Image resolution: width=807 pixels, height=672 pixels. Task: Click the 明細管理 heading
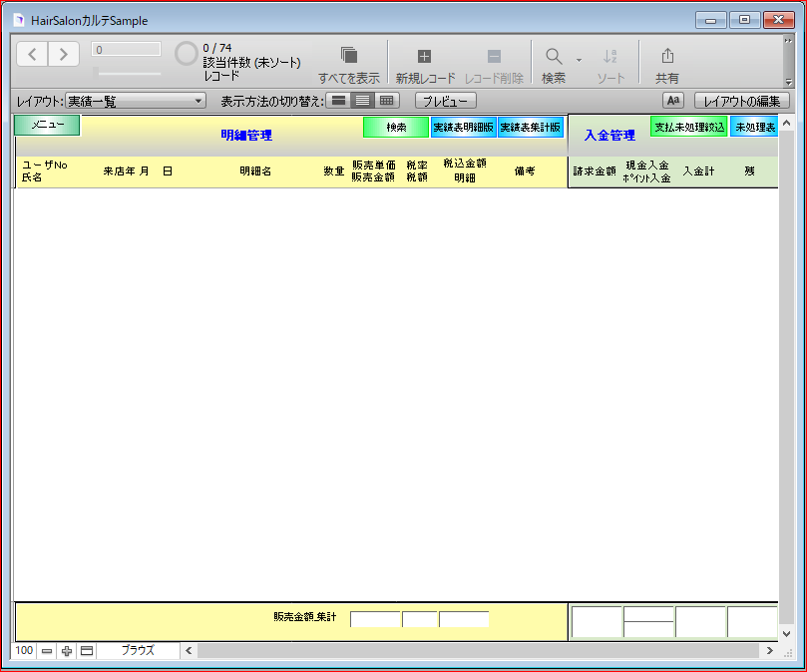[x=246, y=136]
